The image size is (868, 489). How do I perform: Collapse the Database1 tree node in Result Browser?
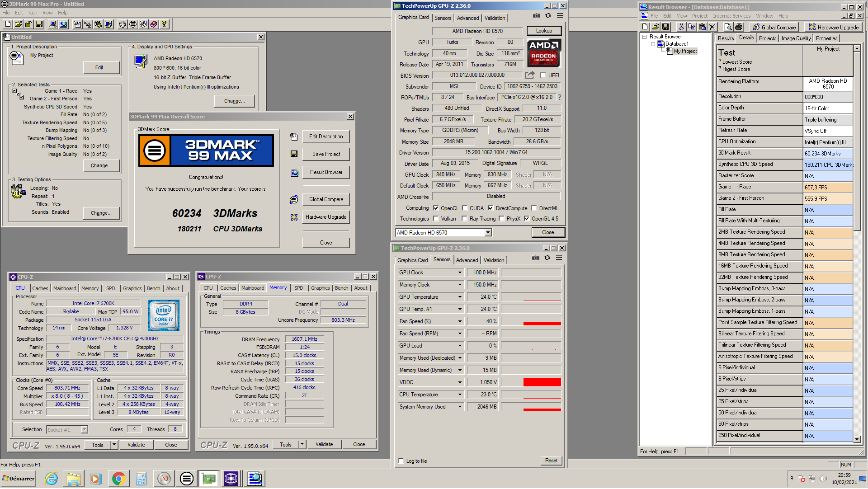(x=653, y=44)
